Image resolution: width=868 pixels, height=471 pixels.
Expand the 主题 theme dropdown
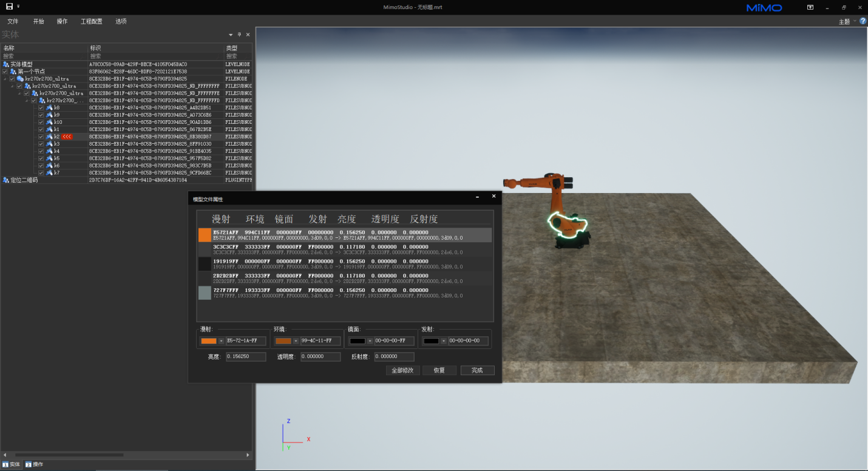pyautogui.click(x=855, y=21)
